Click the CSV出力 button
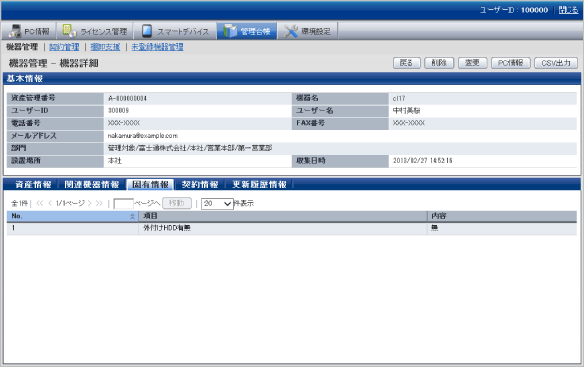584x367 pixels. point(556,63)
